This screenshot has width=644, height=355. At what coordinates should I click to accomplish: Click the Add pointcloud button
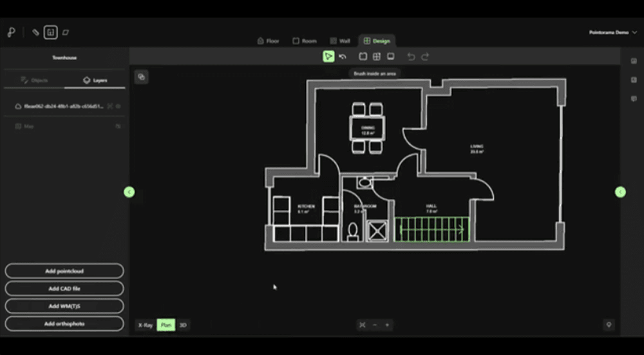click(64, 271)
